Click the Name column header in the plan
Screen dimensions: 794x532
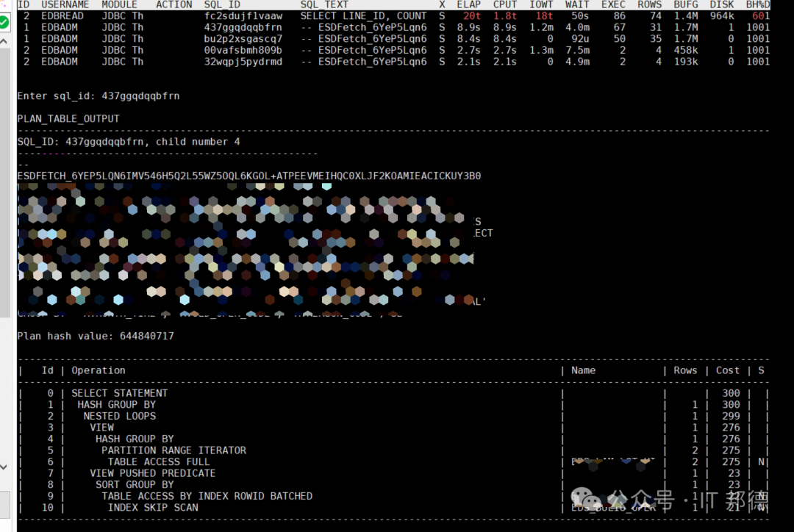coord(583,370)
